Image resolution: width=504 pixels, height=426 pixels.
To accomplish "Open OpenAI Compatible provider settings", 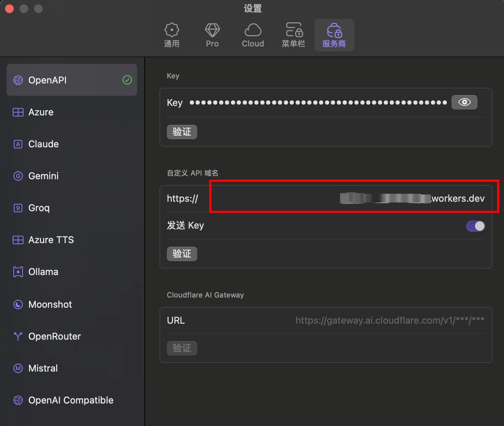I will tap(72, 400).
